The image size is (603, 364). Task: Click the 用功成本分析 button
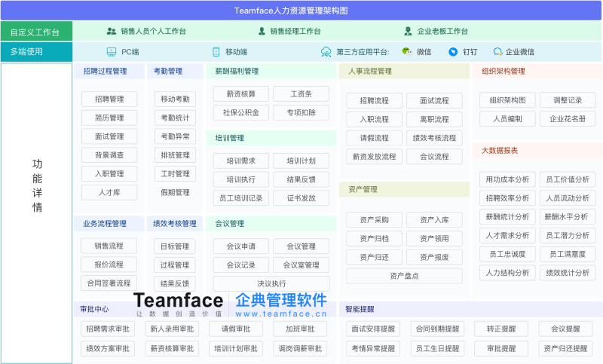[x=507, y=179]
